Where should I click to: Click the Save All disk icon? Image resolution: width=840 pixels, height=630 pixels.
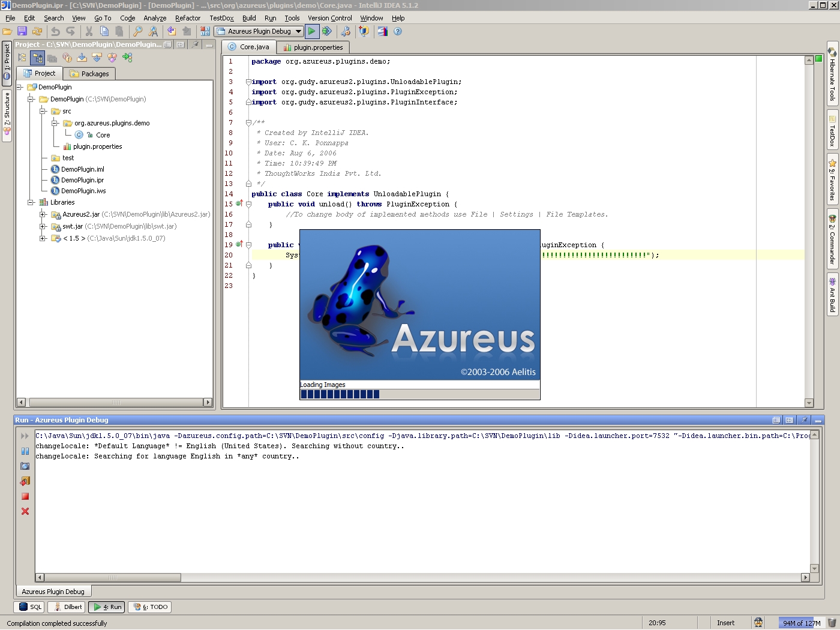tap(22, 31)
